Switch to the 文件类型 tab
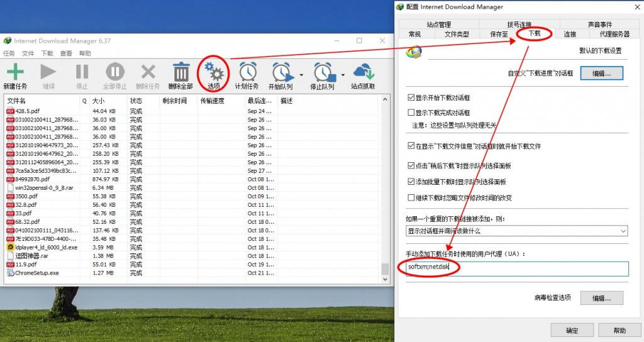The image size is (644, 342). click(x=457, y=34)
